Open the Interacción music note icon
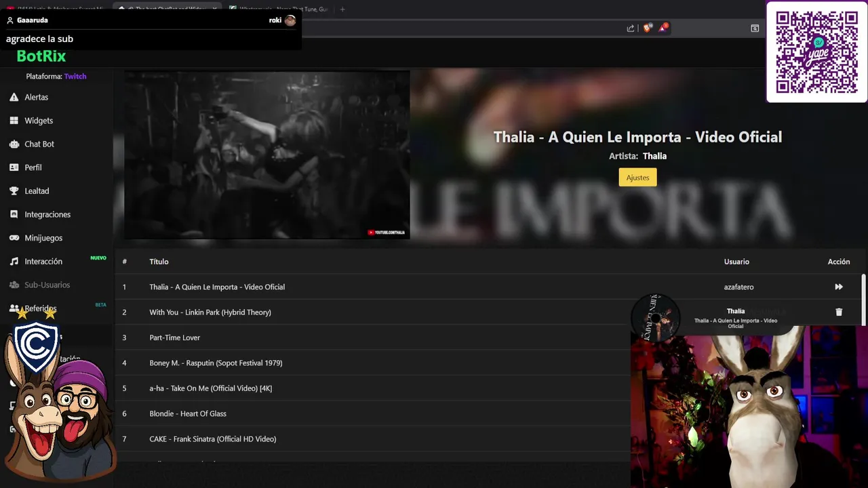Image resolution: width=868 pixels, height=488 pixels. pyautogui.click(x=14, y=262)
